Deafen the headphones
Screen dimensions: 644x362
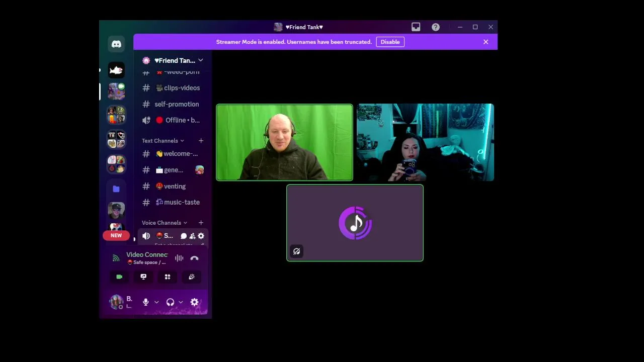(x=170, y=302)
